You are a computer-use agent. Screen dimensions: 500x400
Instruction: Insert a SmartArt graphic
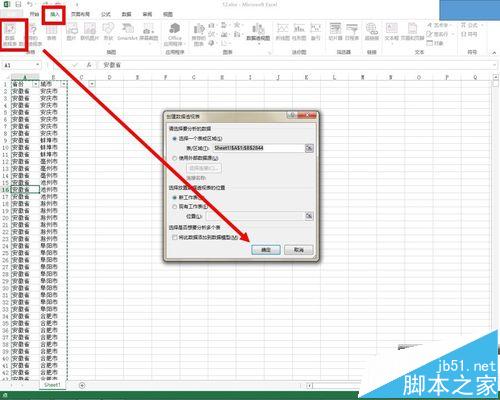127,33
